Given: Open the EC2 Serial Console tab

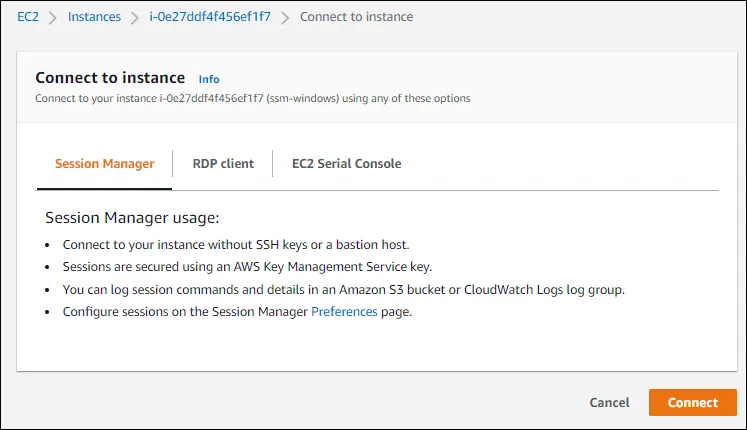Looking at the screenshot, I should click(346, 163).
